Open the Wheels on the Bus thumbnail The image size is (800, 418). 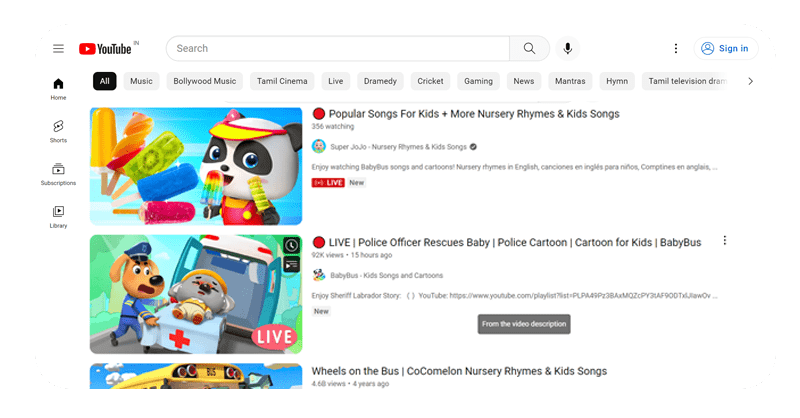coord(196,376)
